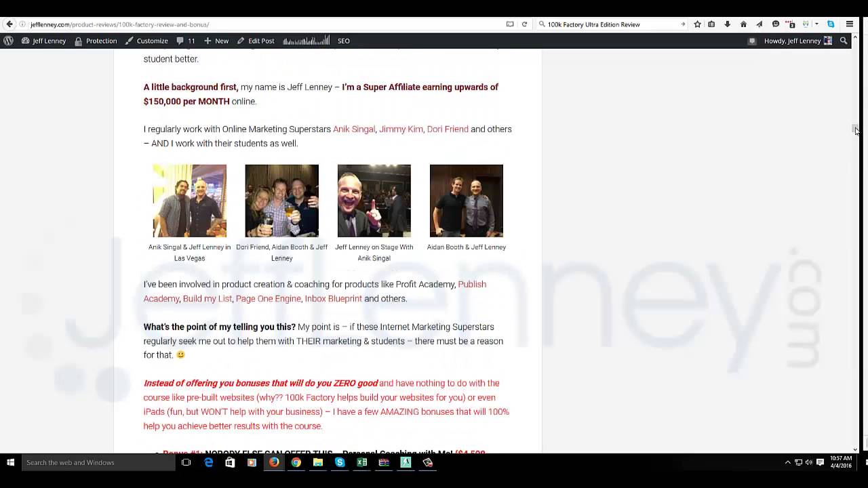Open Action Center notifications icon

[x=821, y=462]
